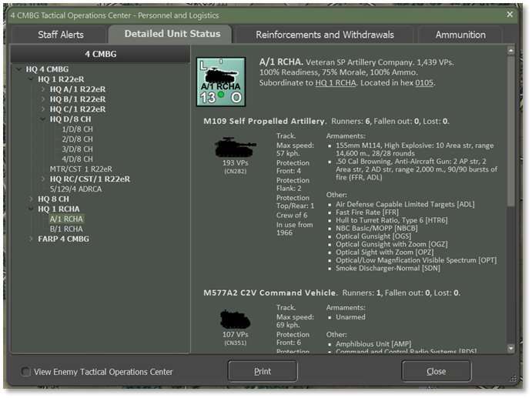Expand the FARP 4 CMBG node
The width and height of the screenshot is (532, 398).
[31, 239]
